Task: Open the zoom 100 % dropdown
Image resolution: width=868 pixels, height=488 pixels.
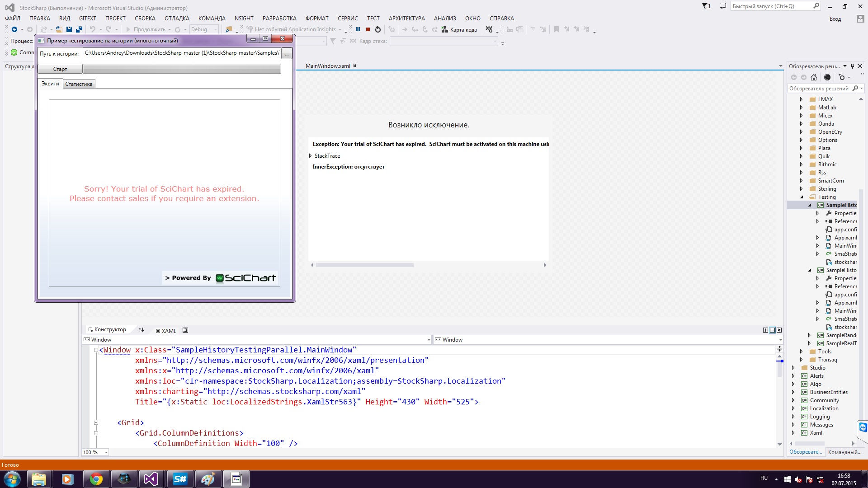Action: coord(106,452)
